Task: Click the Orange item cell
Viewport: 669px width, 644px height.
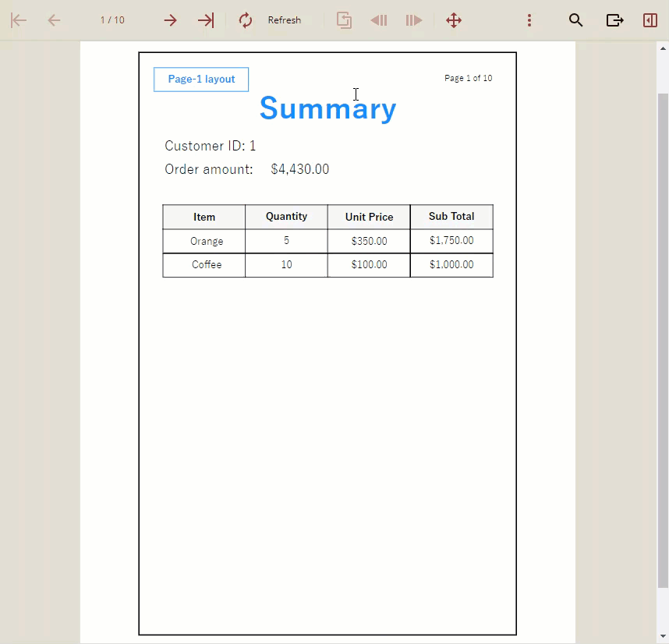Action: tap(204, 242)
